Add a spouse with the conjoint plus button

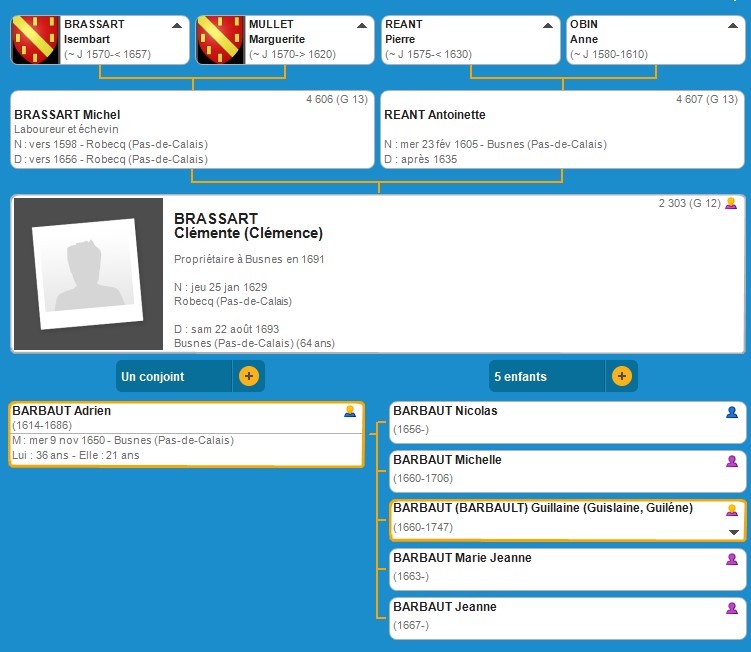[x=249, y=377]
